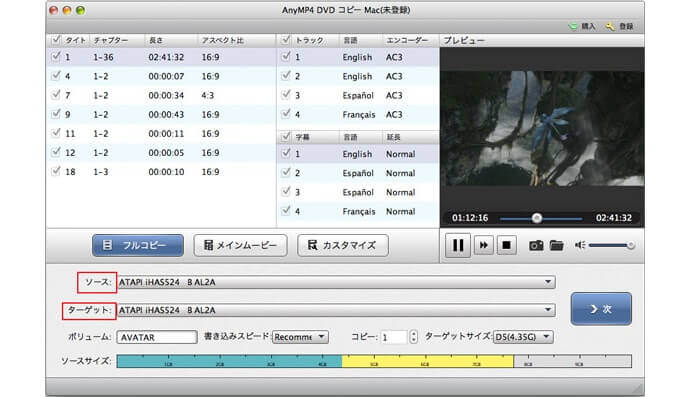Seek on the preview timeline slider
The width and height of the screenshot is (696, 397).
(x=541, y=218)
